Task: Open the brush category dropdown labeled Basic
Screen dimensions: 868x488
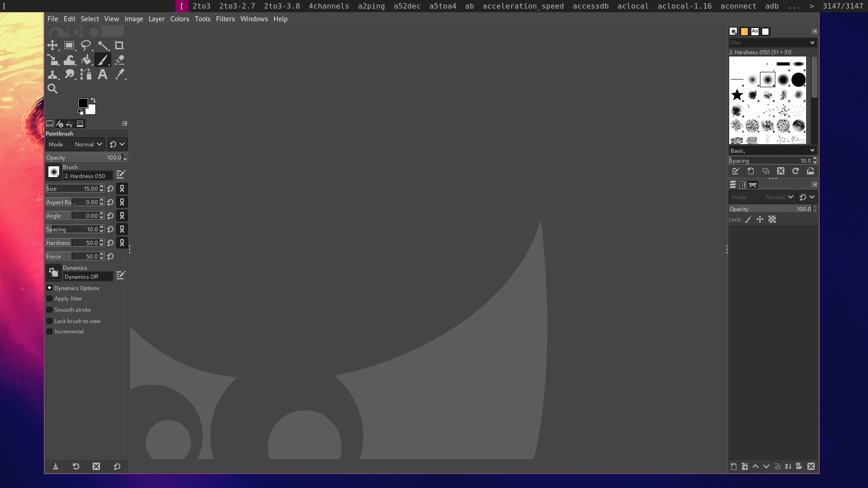Action: [772, 150]
